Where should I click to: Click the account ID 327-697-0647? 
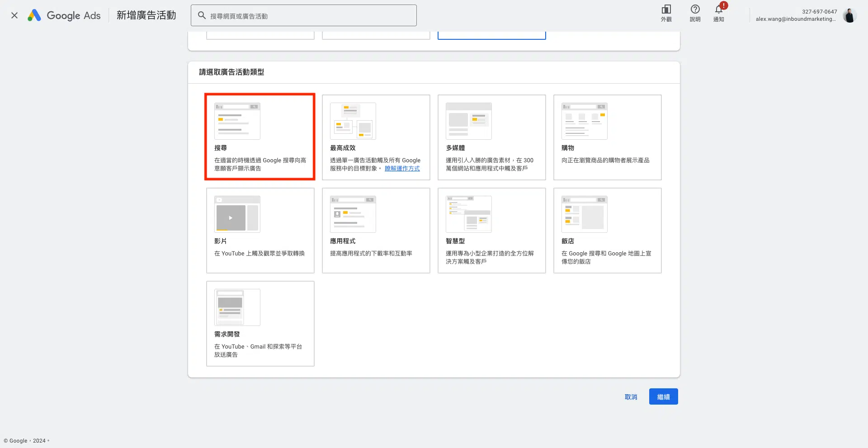pyautogui.click(x=819, y=12)
